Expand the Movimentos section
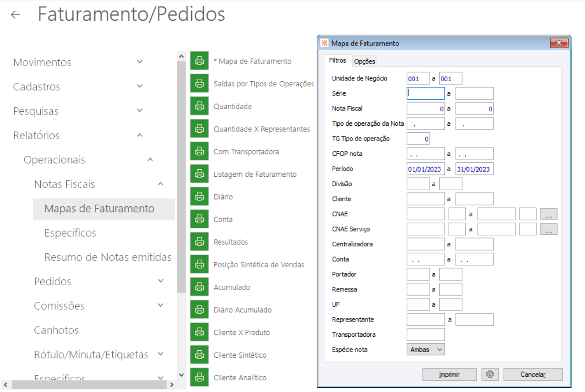Image resolution: width=585 pixels, height=392 pixels. point(140,62)
